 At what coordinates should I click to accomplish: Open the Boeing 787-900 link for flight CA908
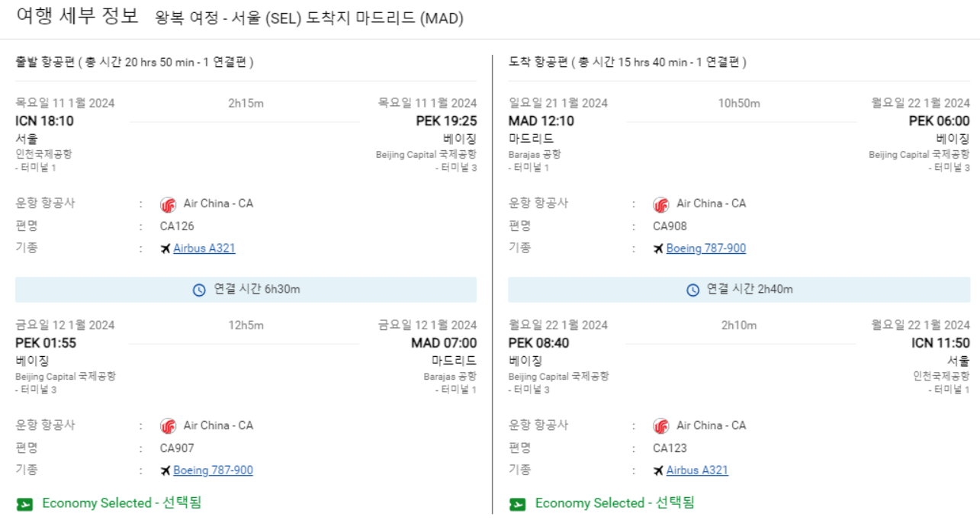[706, 249]
